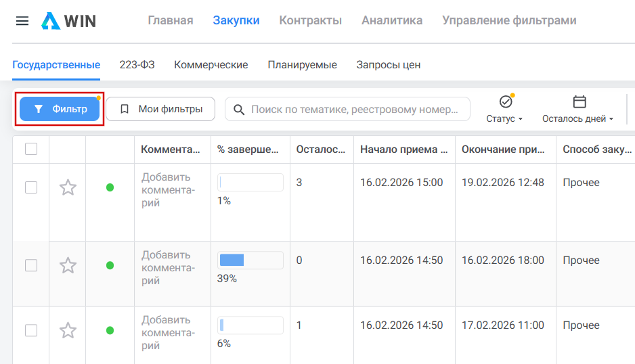Toggle the select-all checkbox in table header
This screenshot has width=635, height=364.
[x=31, y=150]
